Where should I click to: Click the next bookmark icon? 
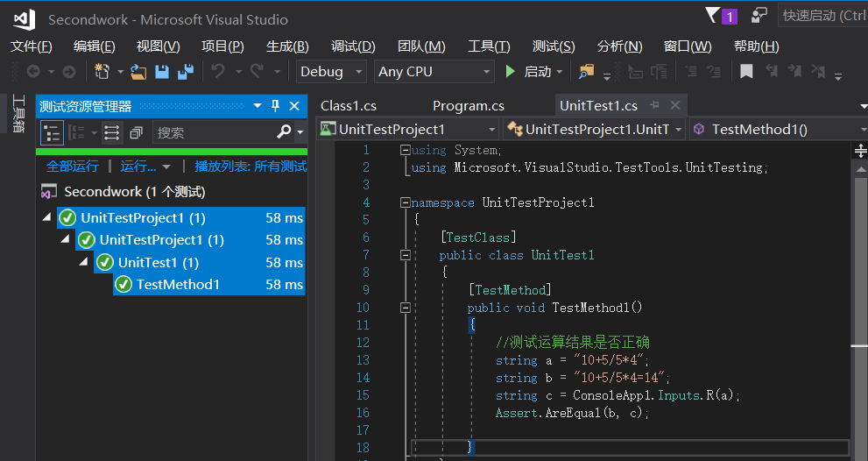(x=795, y=71)
